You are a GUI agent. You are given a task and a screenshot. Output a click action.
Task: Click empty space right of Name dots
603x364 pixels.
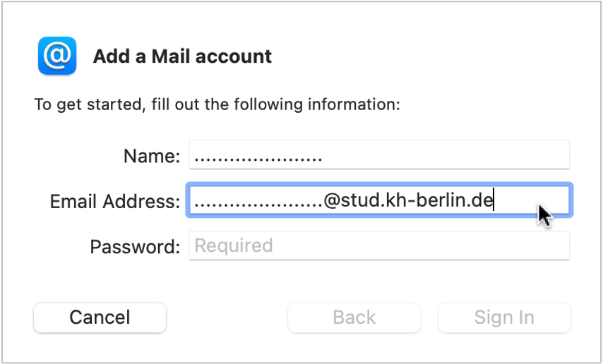coord(446,154)
